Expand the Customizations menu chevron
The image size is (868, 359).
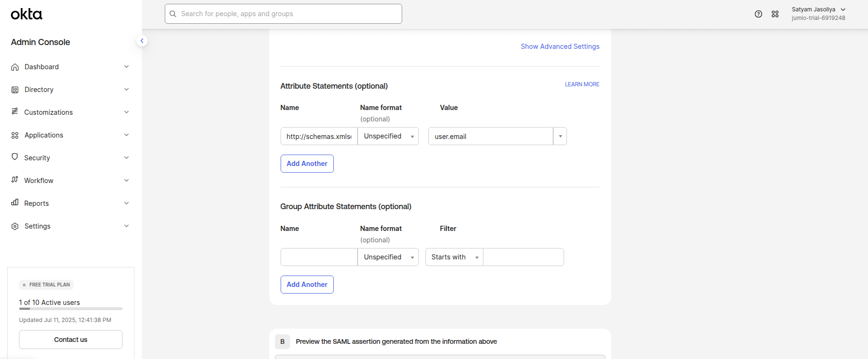pos(126,112)
